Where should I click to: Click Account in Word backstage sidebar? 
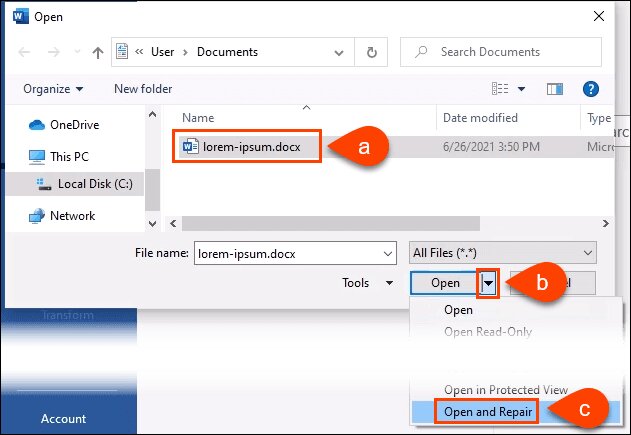point(64,419)
